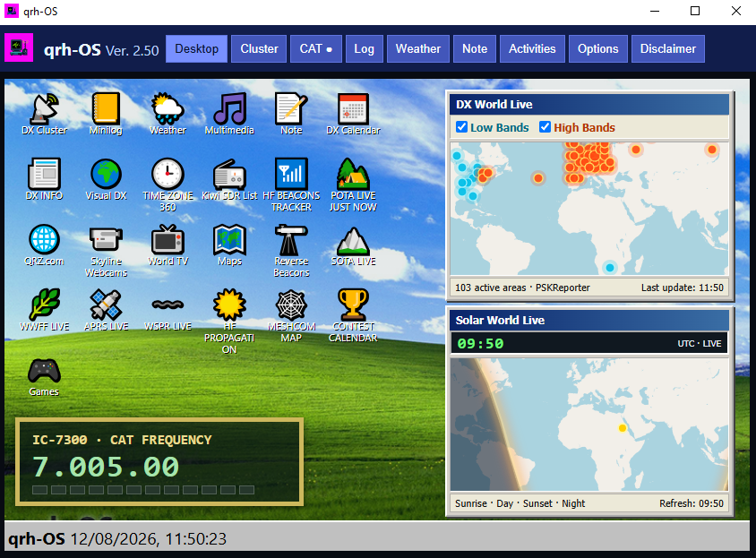Image resolution: width=756 pixels, height=558 pixels.
Task: Uncheck the High Bands checkbox
Action: pyautogui.click(x=545, y=127)
